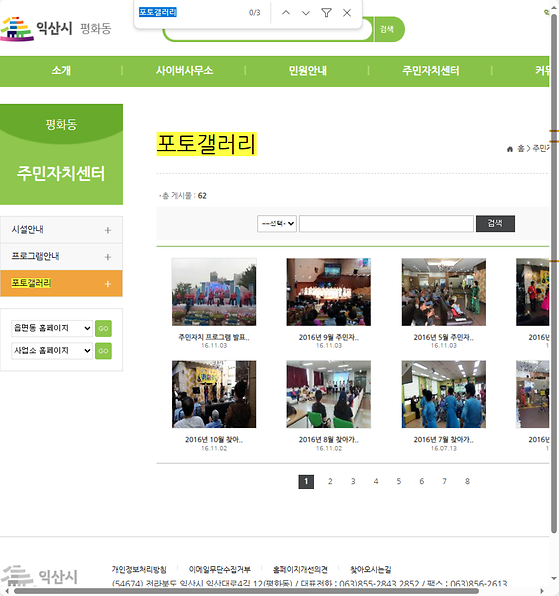
Task: Go to gallery page 2
Action: pos(330,481)
